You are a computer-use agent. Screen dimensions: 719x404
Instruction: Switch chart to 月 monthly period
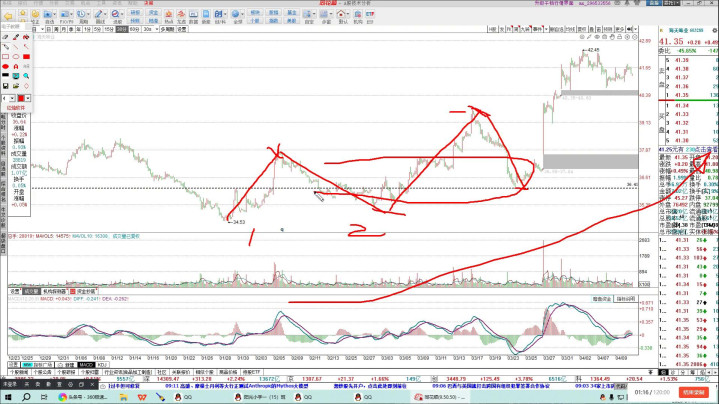point(64,29)
